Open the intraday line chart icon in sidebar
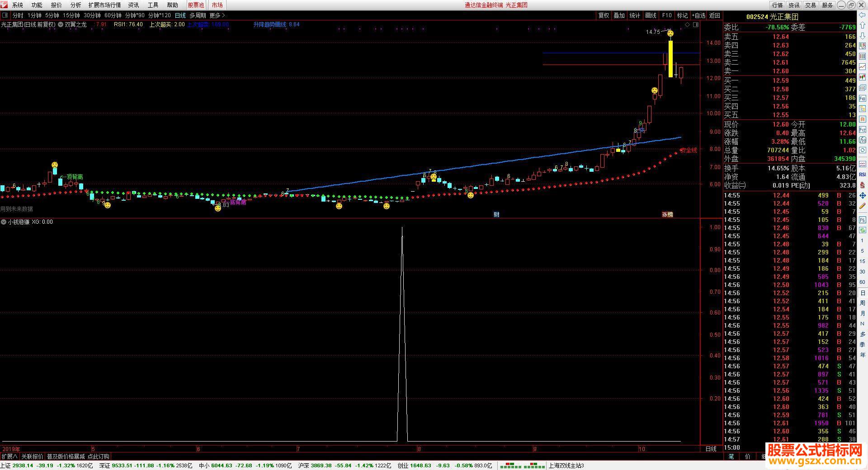 pyautogui.click(x=863, y=67)
